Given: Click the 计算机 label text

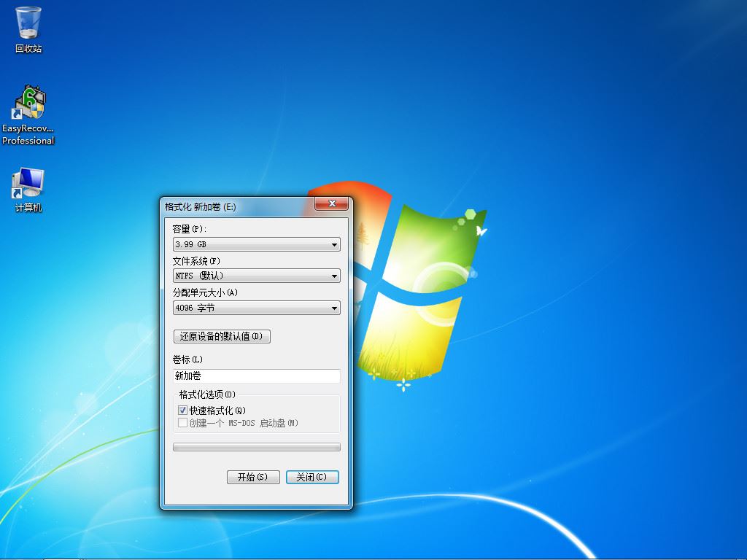Looking at the screenshot, I should pos(28,208).
